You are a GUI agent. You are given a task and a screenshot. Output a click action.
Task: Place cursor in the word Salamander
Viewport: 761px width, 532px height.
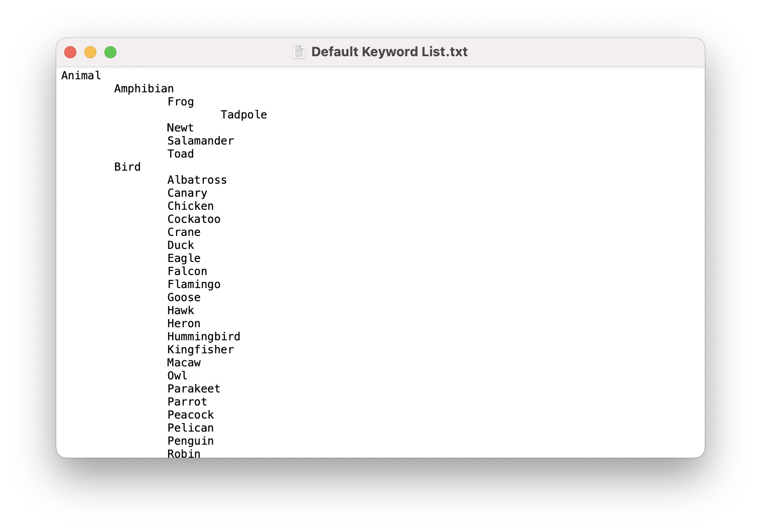pyautogui.click(x=200, y=141)
